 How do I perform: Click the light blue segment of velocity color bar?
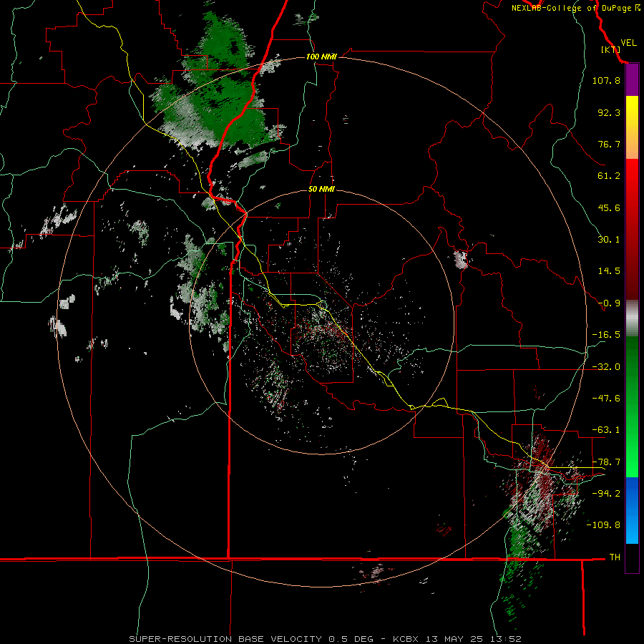(632, 510)
